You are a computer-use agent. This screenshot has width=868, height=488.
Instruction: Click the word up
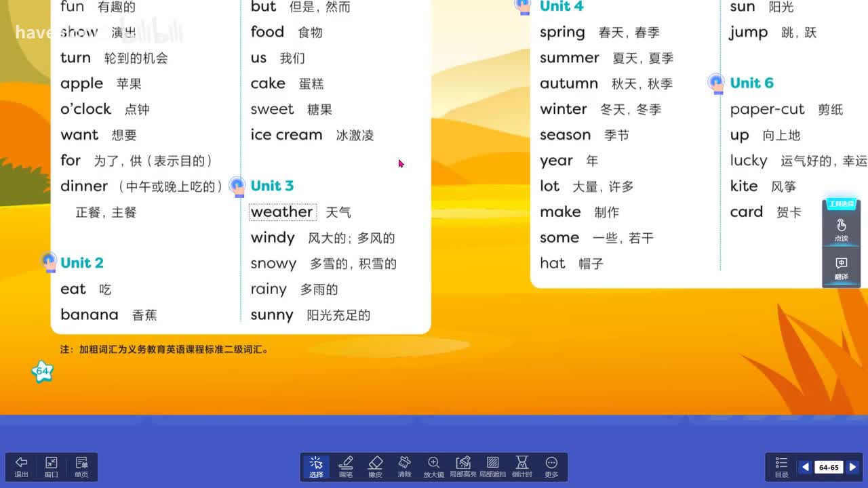pos(739,136)
